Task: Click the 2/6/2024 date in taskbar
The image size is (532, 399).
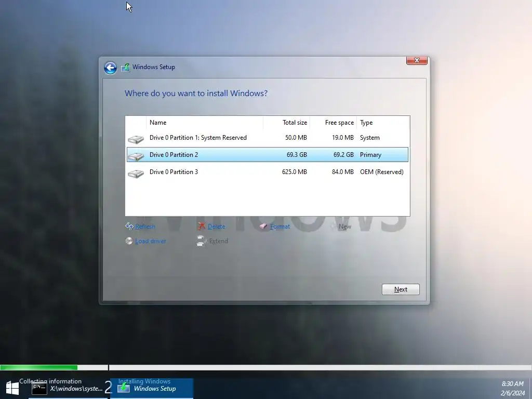Action: [512, 393]
